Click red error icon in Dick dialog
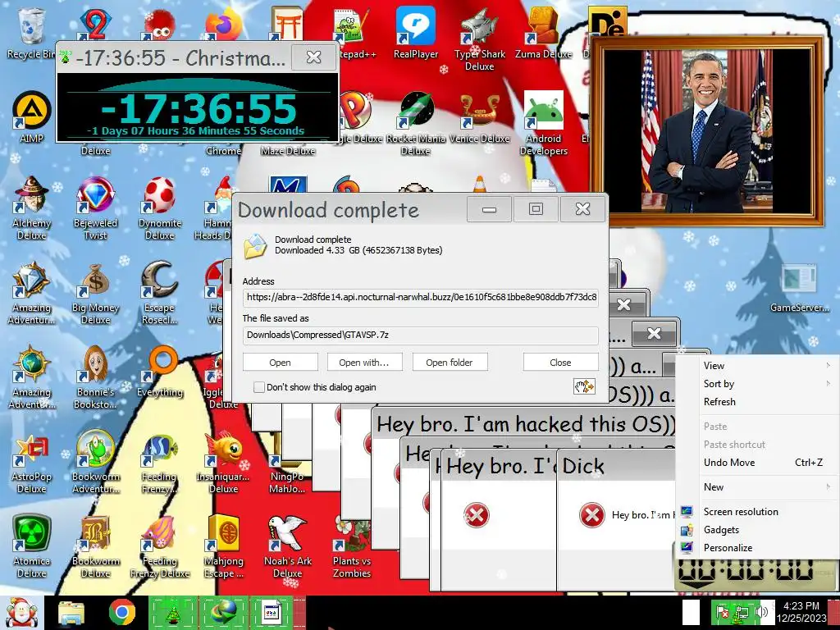Viewport: 840px width, 630px height. coord(592,515)
